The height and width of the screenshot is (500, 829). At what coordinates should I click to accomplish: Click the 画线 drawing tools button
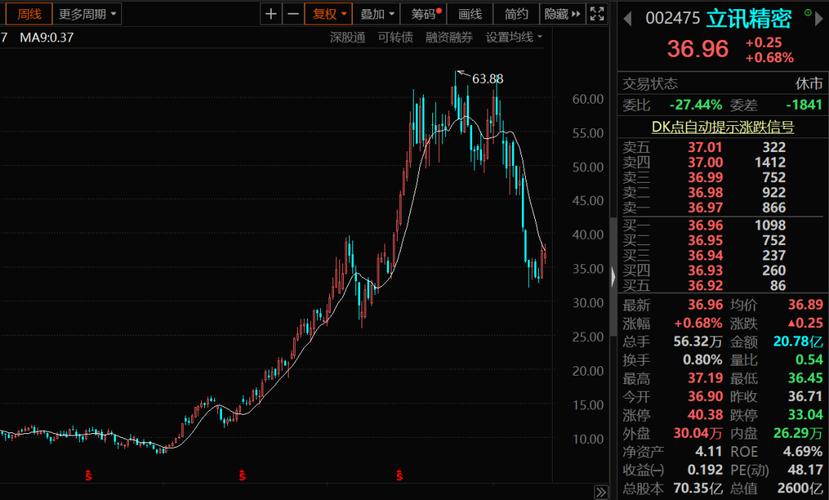pos(470,14)
